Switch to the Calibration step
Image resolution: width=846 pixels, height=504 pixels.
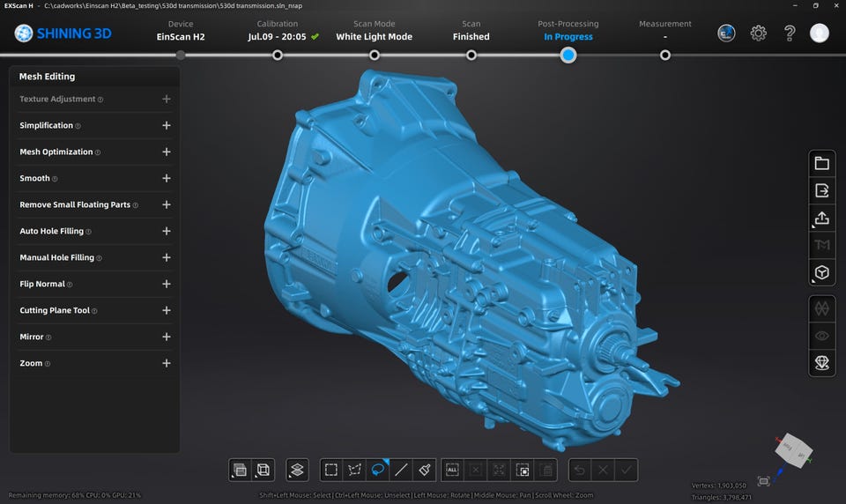[278, 55]
